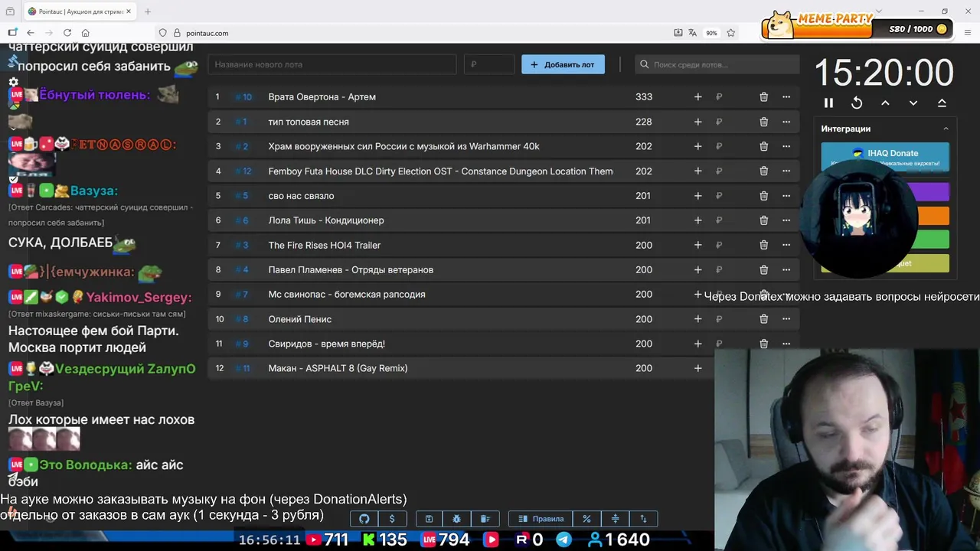The height and width of the screenshot is (551, 980).
Task: Delete the lot сво нас связло
Action: click(763, 196)
